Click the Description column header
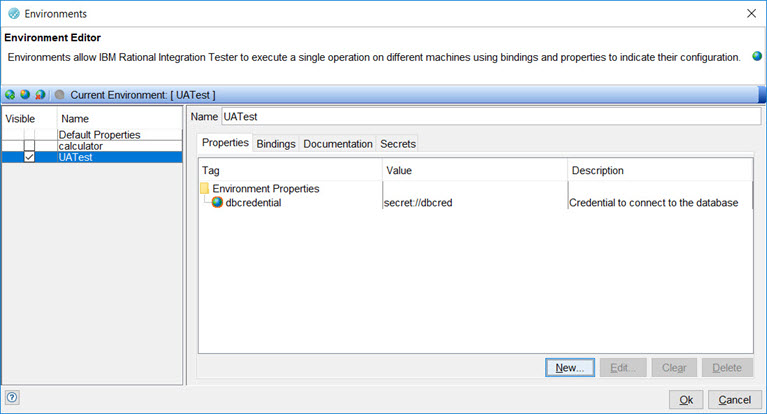The height and width of the screenshot is (414, 767). click(x=660, y=170)
